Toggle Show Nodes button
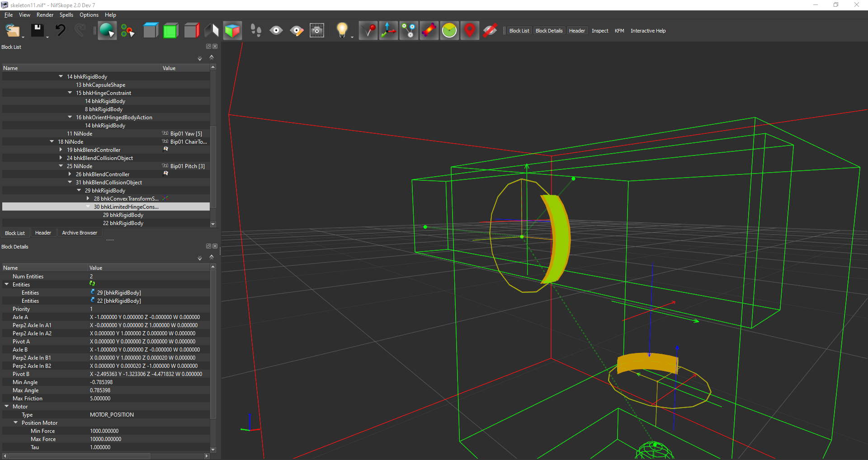This screenshot has height=460, width=868. 409,31
